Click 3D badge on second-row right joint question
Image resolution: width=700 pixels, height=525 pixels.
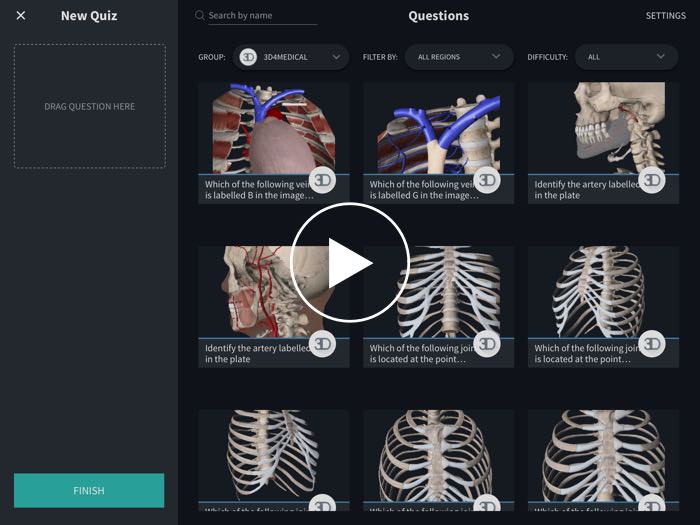(652, 344)
